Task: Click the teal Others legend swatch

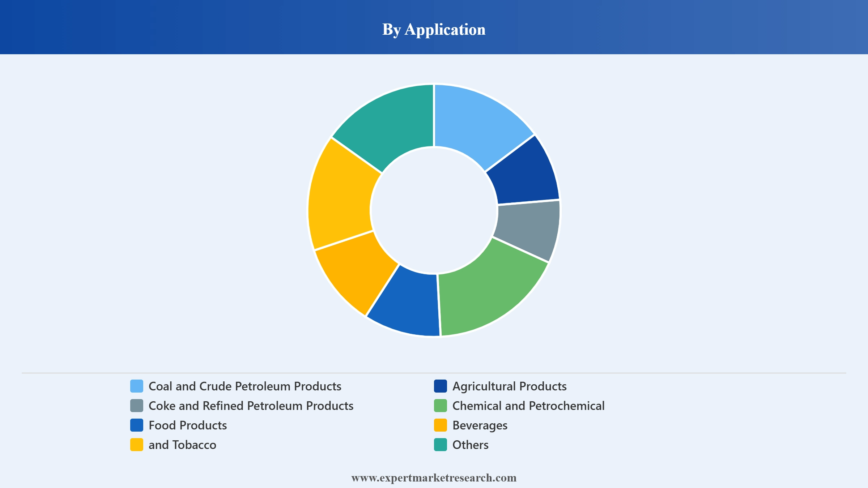Action: point(441,445)
